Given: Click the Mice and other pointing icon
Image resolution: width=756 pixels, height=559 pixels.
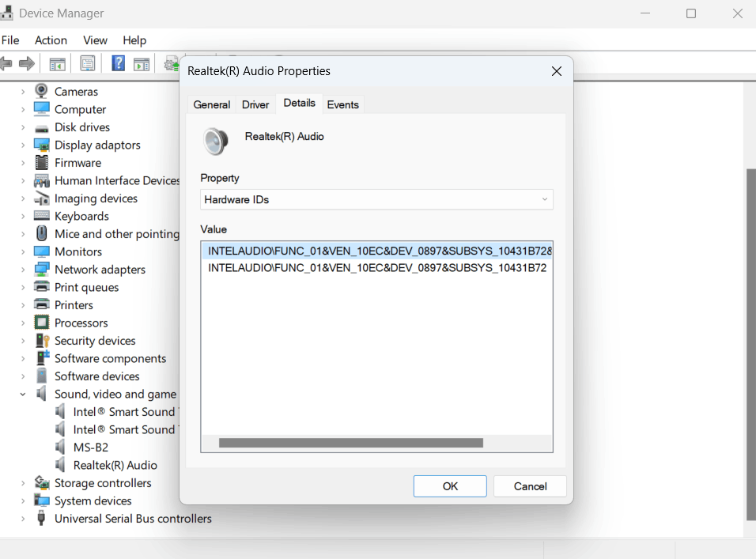Looking at the screenshot, I should (x=41, y=233).
